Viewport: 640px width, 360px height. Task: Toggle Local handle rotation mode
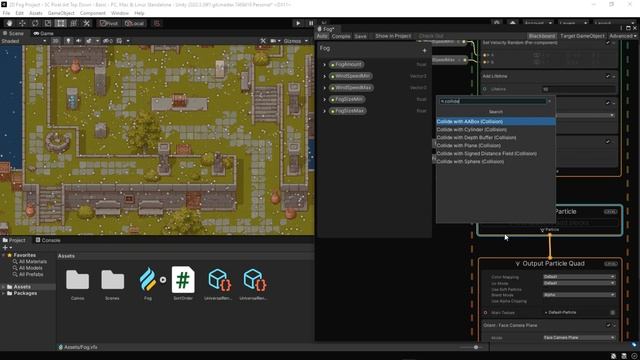[x=134, y=23]
